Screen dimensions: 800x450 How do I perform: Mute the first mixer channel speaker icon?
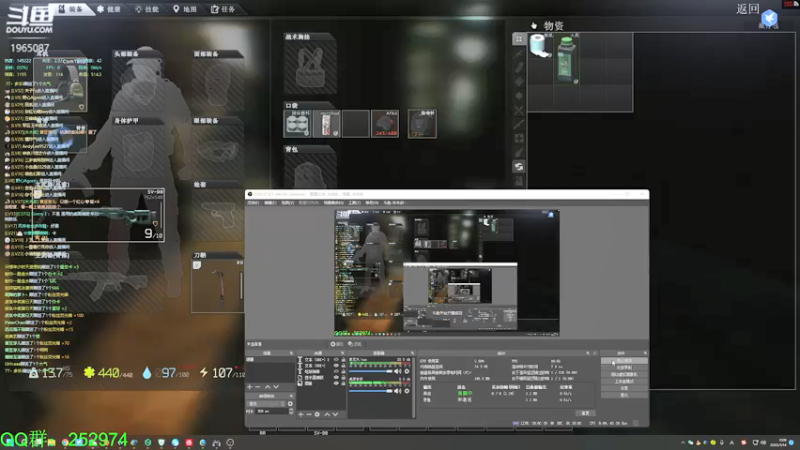coord(397,371)
